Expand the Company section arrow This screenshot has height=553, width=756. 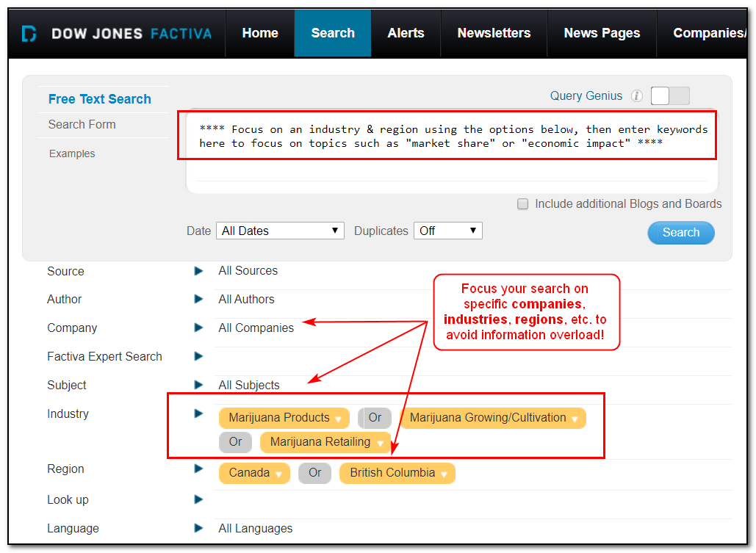click(198, 328)
